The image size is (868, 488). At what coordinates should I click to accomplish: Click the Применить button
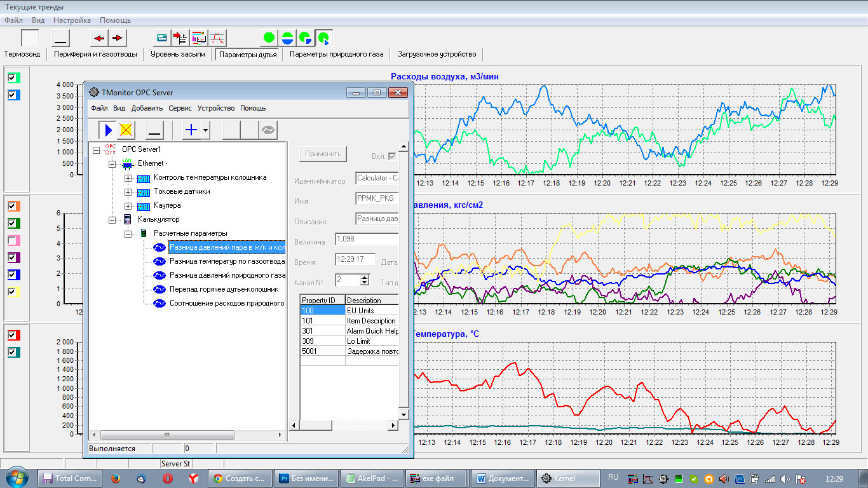pyautogui.click(x=323, y=154)
